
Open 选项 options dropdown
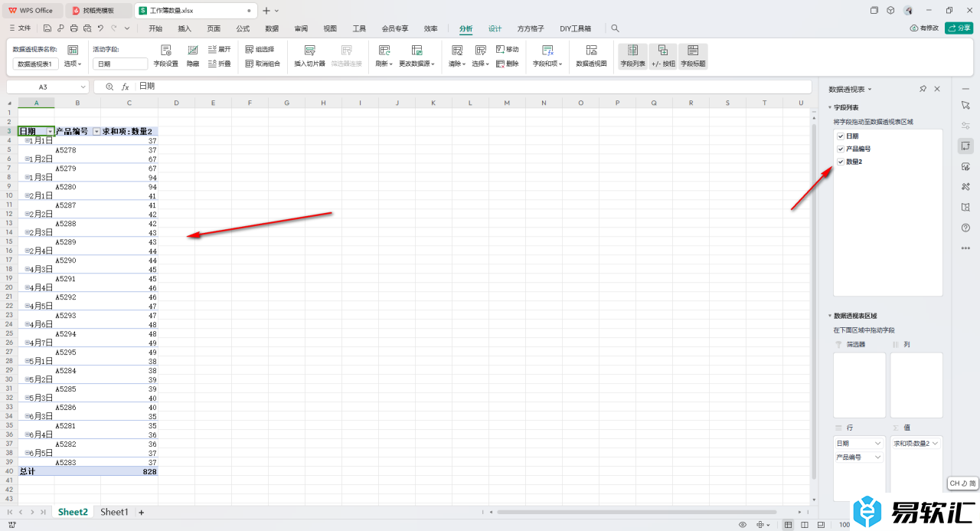73,64
